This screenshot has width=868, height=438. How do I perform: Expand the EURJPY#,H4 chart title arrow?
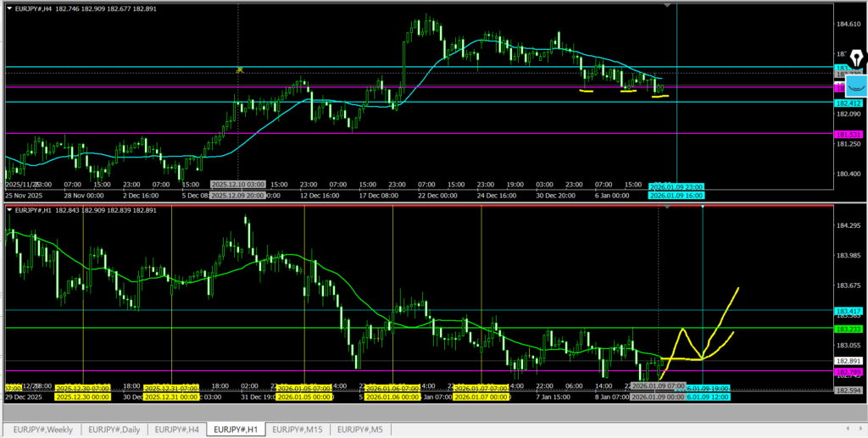coord(8,8)
